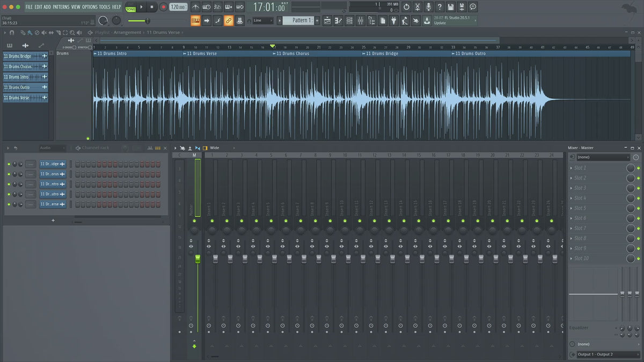Open the PATTERNS menu
Viewport: 644px width, 362px height.
[61, 7]
